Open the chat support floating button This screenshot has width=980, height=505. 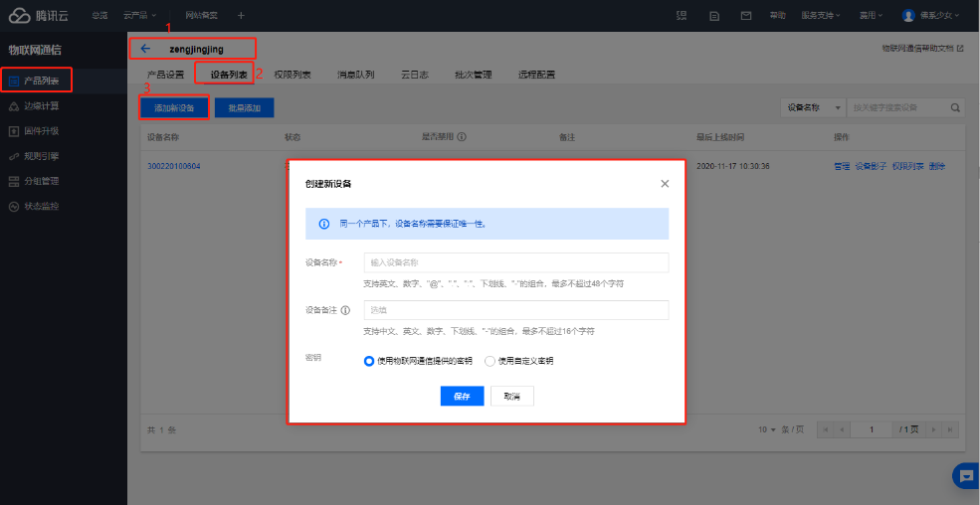(964, 476)
